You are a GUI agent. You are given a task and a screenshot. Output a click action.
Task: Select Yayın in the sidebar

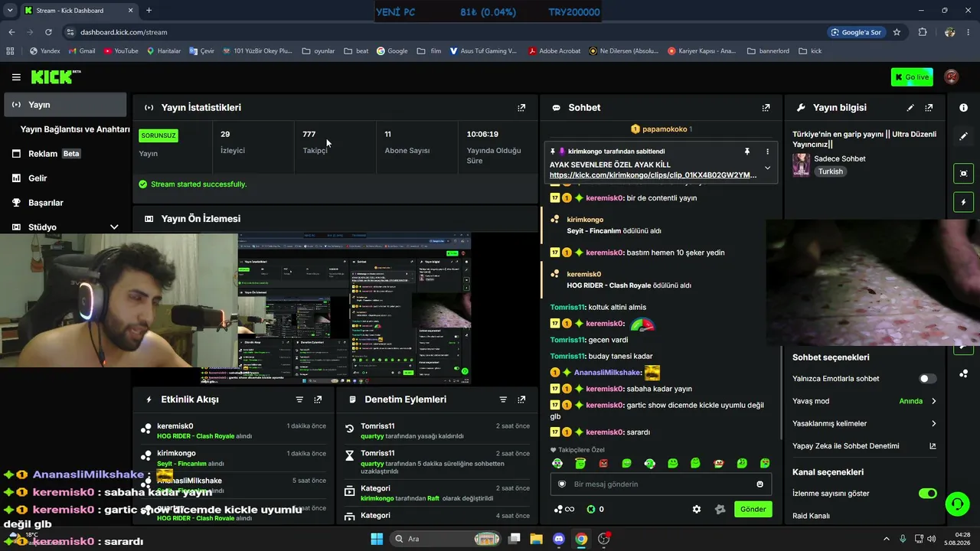65,105
